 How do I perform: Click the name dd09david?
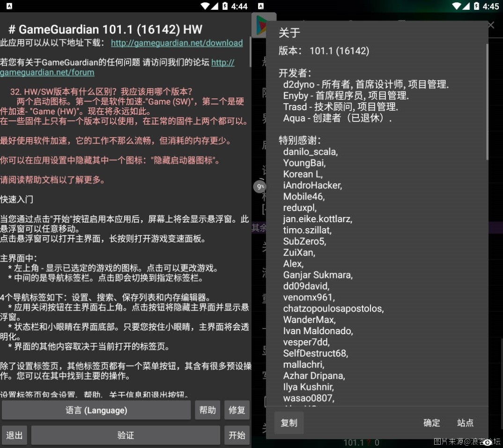coord(306,286)
